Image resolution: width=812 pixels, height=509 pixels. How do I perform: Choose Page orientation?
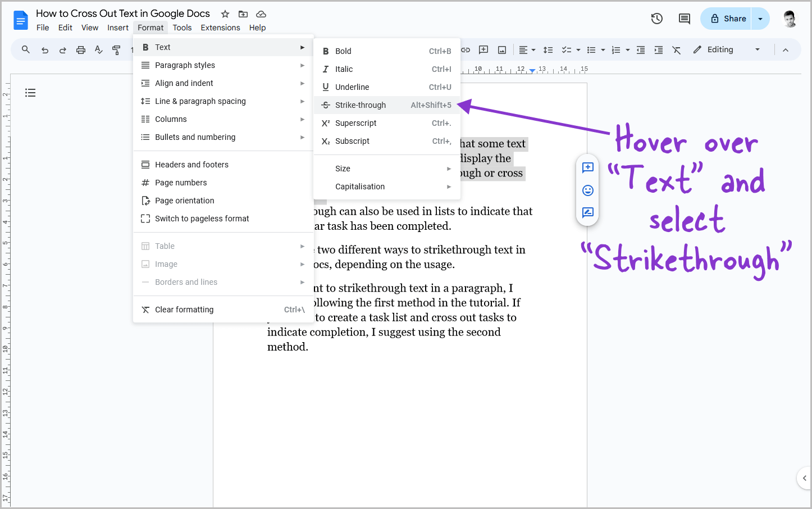pos(223,201)
